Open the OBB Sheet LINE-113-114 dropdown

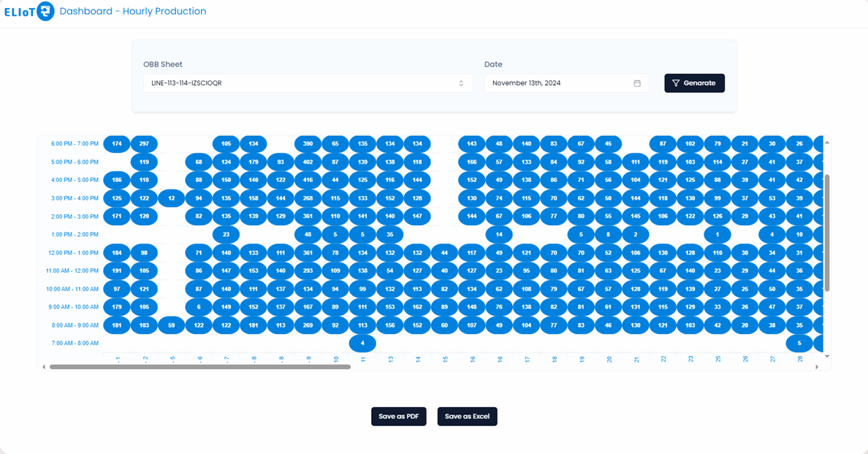click(308, 83)
